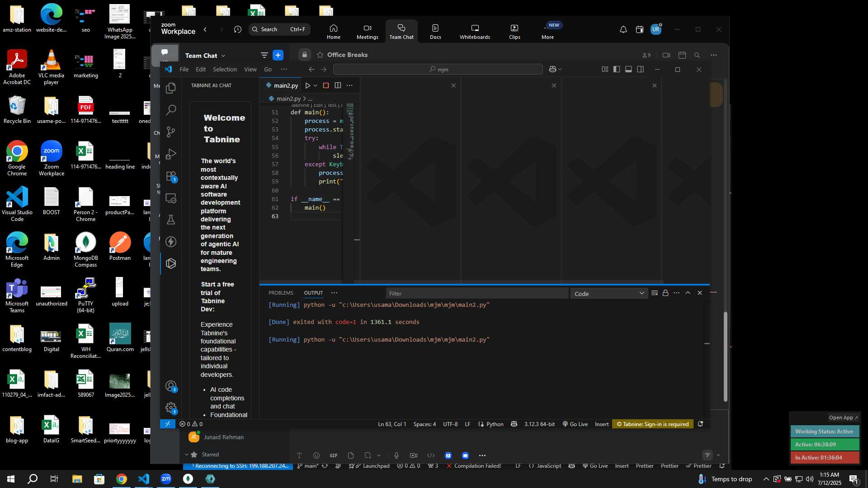Open the View menu in VS Code
Image resolution: width=868 pixels, height=488 pixels.
tap(250, 69)
